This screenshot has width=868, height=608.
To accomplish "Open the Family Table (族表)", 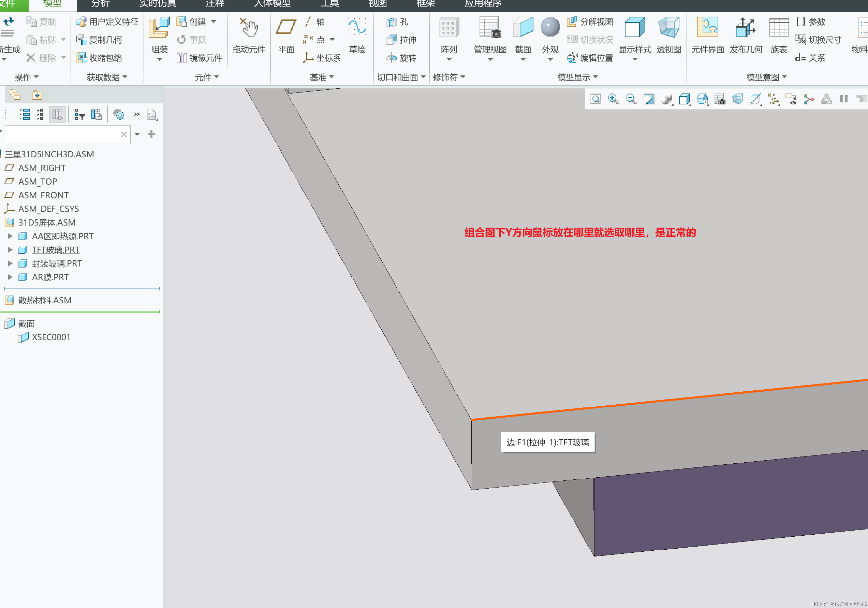I will tap(779, 35).
